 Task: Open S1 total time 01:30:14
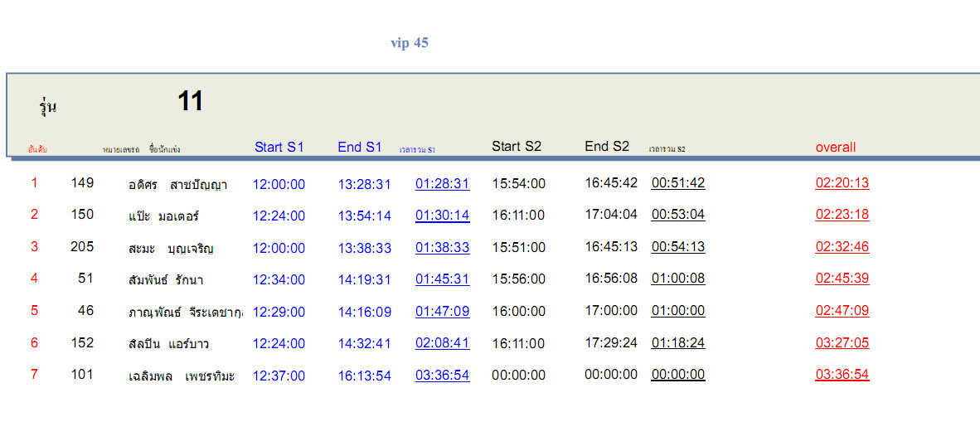[442, 216]
